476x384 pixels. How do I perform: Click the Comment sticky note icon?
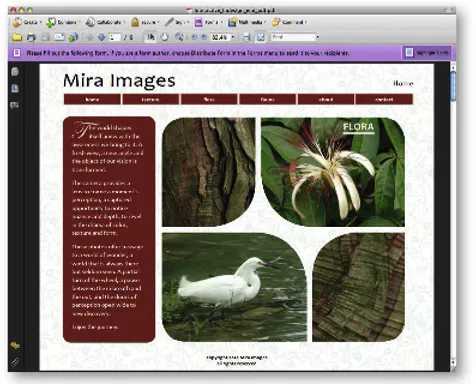[276, 22]
